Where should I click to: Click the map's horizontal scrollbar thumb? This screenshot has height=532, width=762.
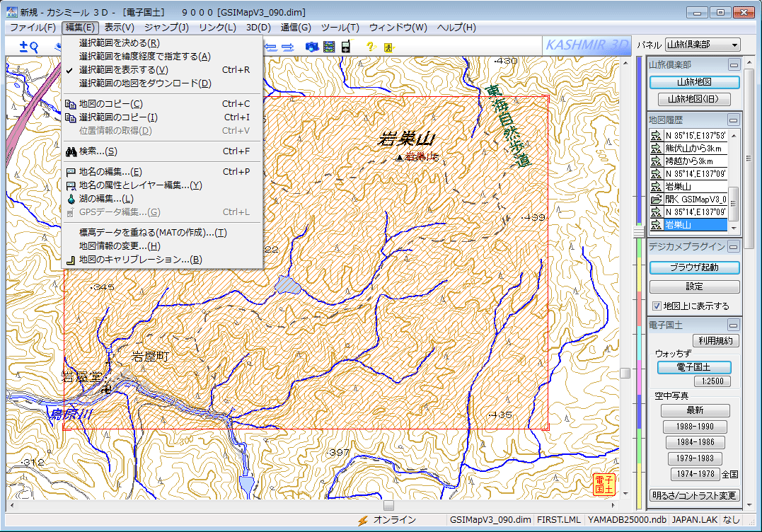[388, 505]
